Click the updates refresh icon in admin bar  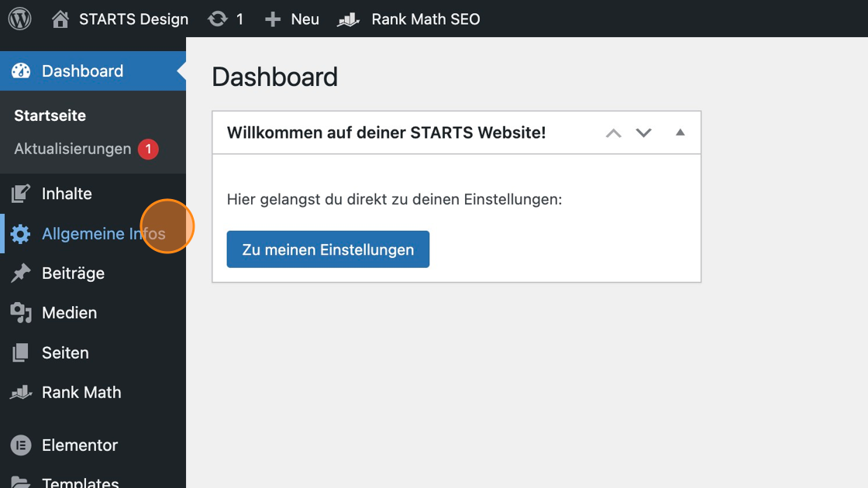point(218,19)
